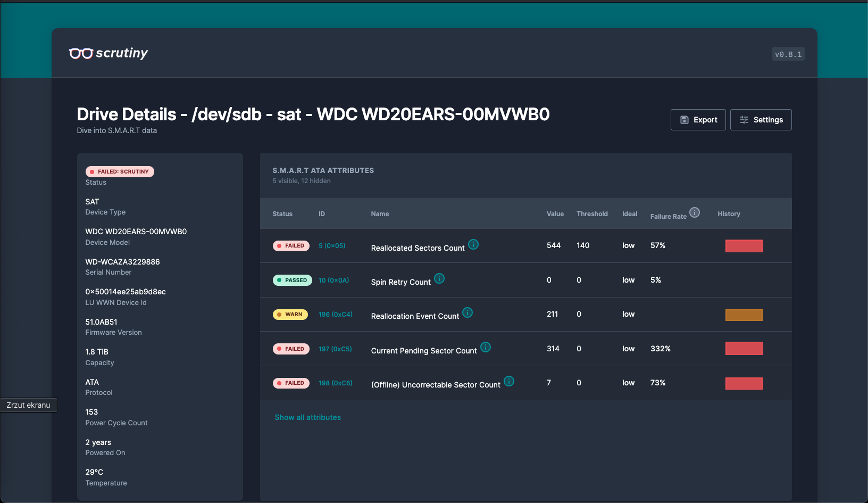Image resolution: width=868 pixels, height=503 pixels.
Task: Click LU WWN 0x50014ee25ab9d8ec
Action: 126,292
